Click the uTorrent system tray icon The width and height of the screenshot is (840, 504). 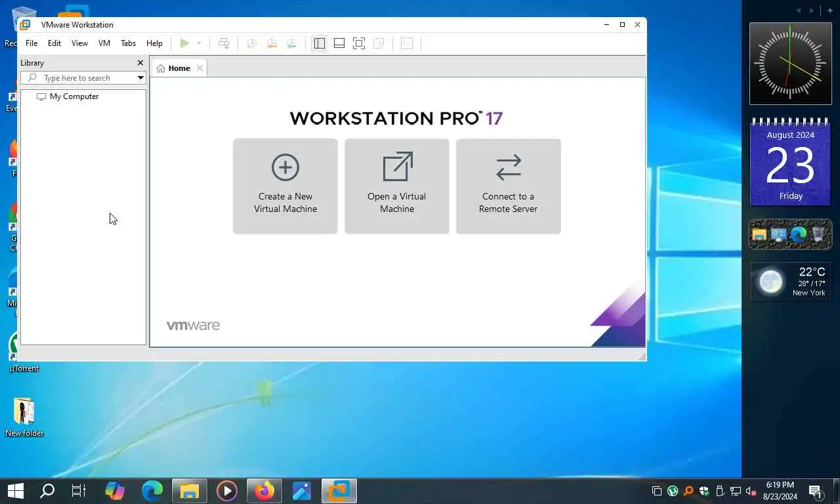[x=673, y=491]
